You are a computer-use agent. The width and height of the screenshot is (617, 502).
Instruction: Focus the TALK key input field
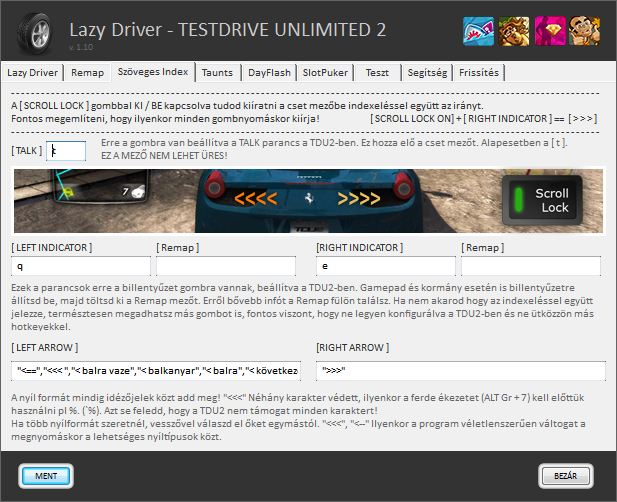(66, 151)
